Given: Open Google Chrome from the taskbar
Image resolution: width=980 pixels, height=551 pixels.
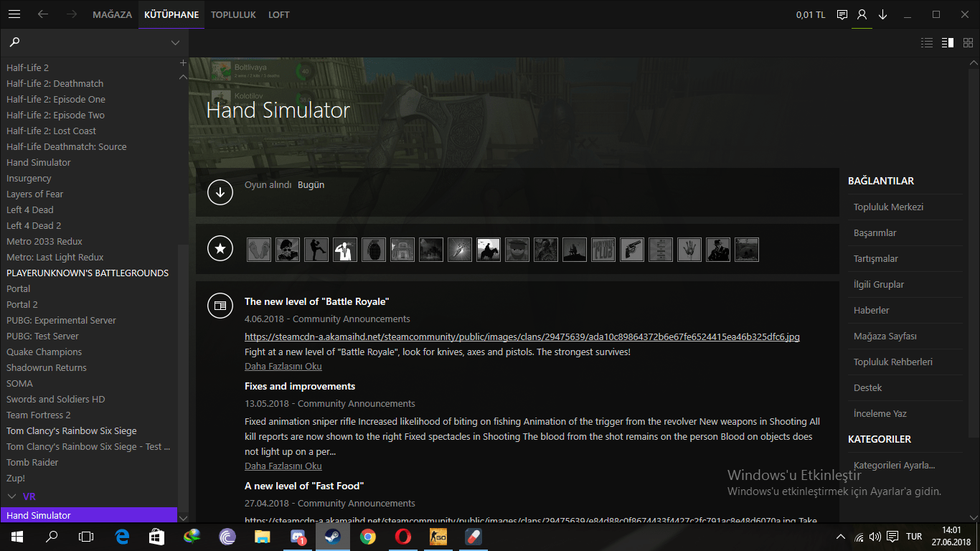Looking at the screenshot, I should click(367, 536).
